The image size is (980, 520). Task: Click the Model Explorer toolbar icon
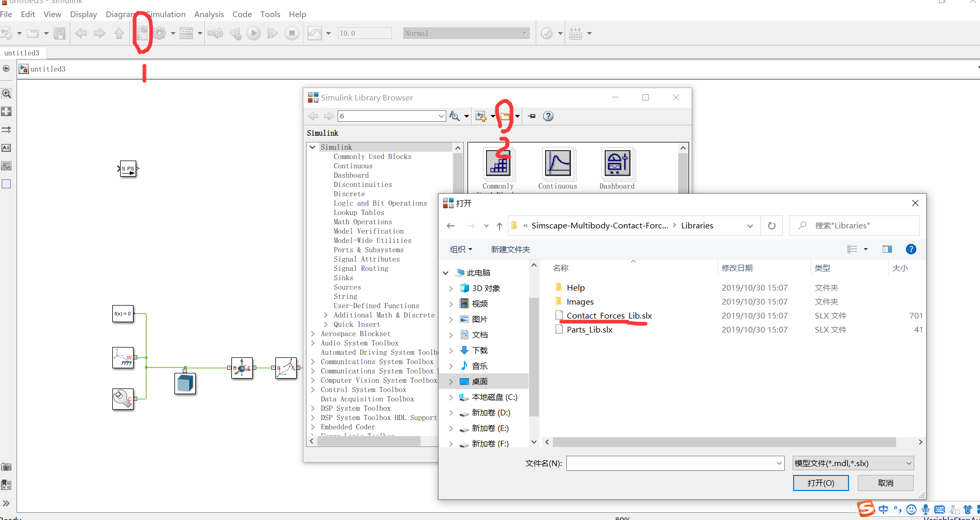click(x=186, y=34)
